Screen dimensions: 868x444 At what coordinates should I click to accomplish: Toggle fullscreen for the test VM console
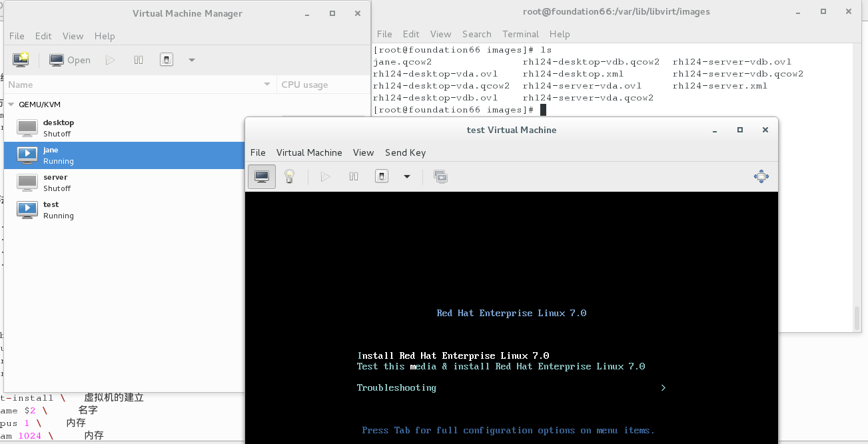pos(761,176)
